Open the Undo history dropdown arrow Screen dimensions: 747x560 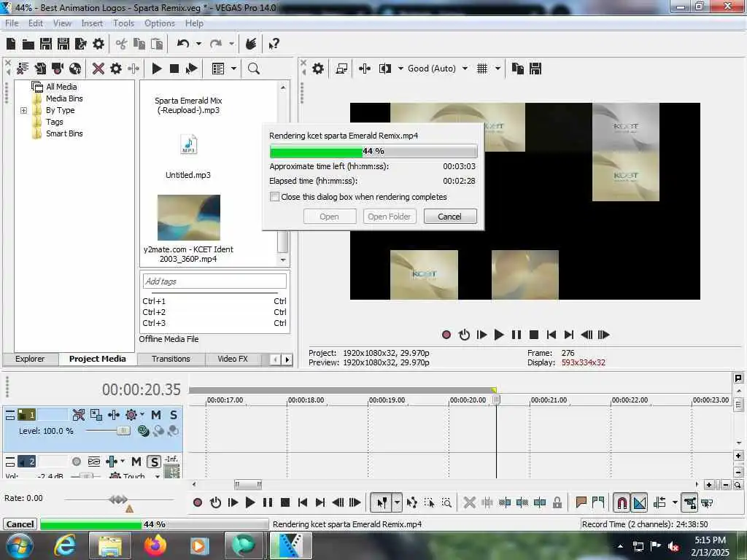point(198,44)
